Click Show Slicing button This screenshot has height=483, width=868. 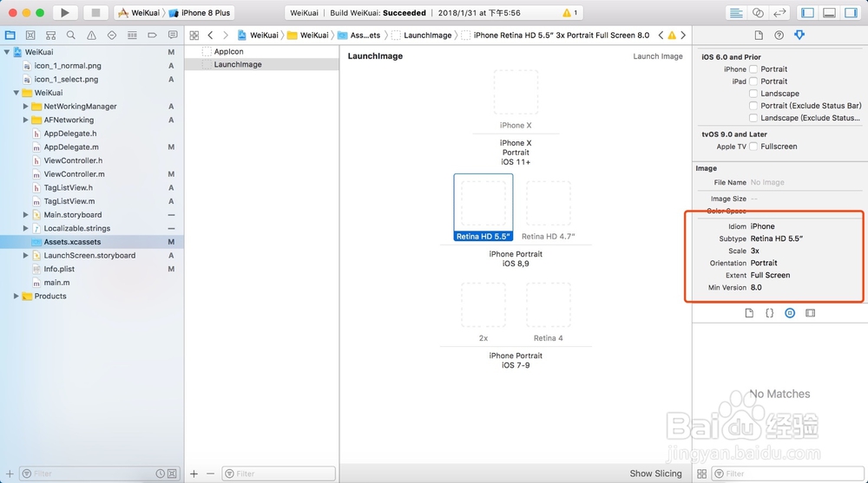pyautogui.click(x=655, y=473)
